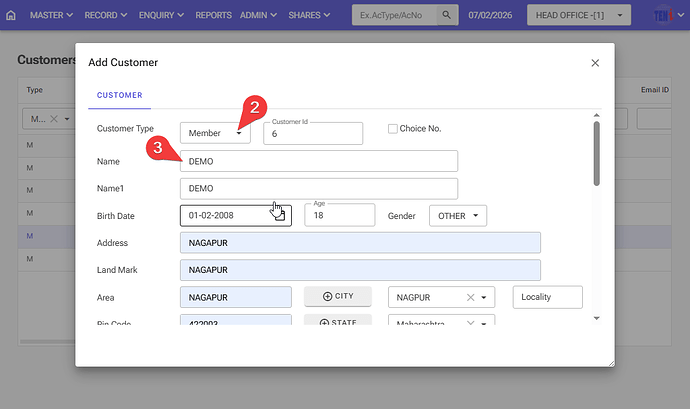Expand the Gender dropdown
The image size is (690, 409).
click(458, 216)
